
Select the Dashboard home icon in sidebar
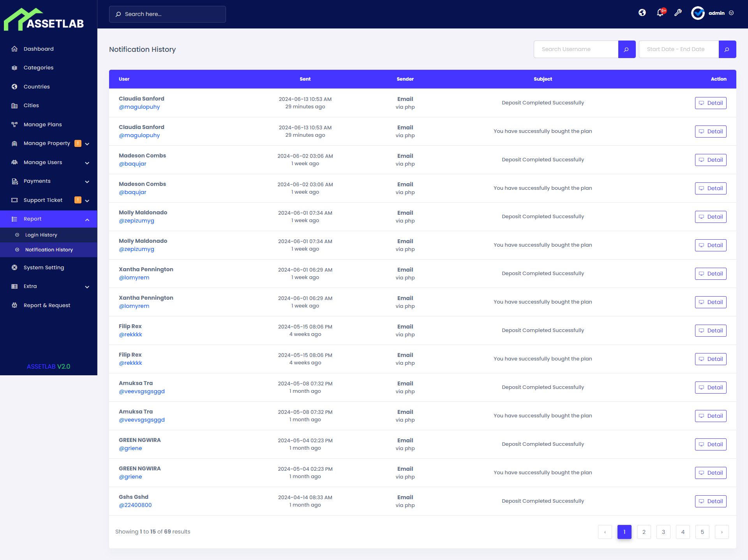click(14, 49)
